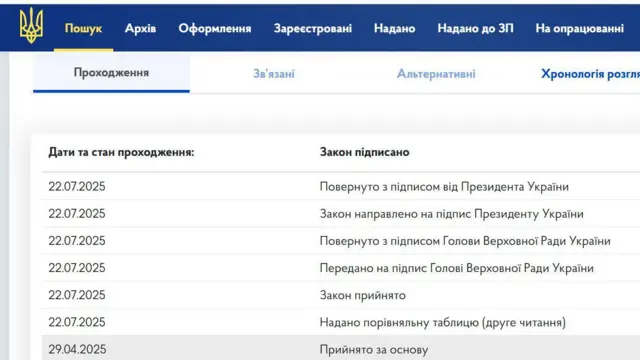The height and width of the screenshot is (360, 640).
Task: Select 'Повернуто з підписом від Президента України'
Action: click(x=444, y=187)
